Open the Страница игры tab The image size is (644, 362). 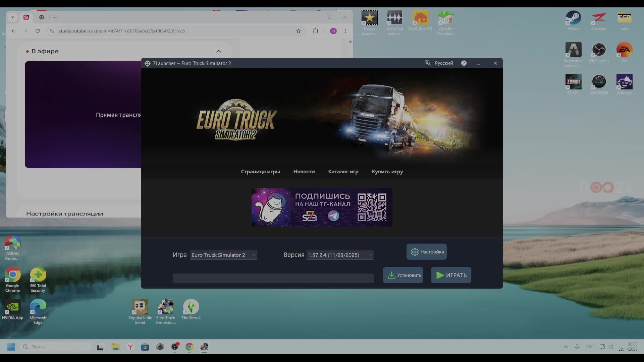(x=260, y=172)
